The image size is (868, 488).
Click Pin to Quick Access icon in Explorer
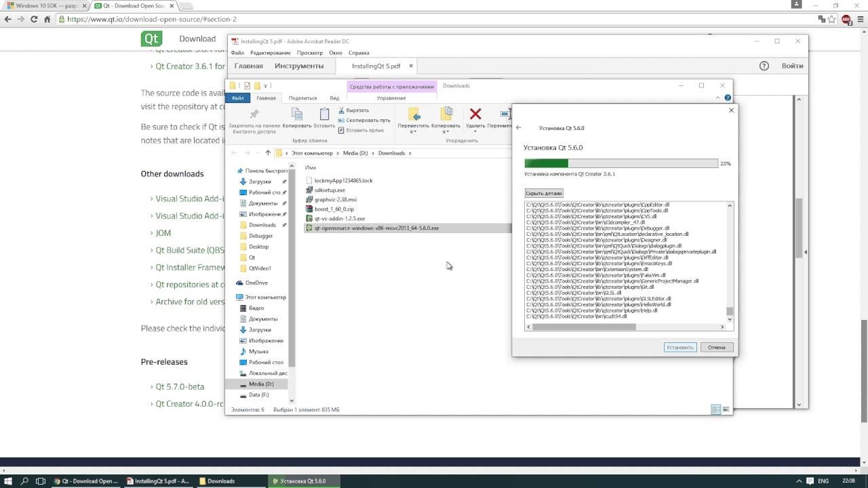(x=254, y=114)
